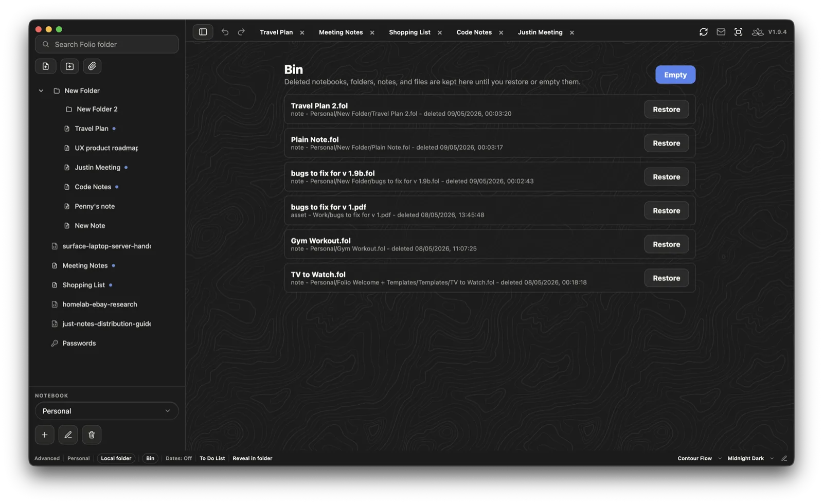This screenshot has height=504, width=823.
Task: Click the paperclip attachment icon
Action: point(92,66)
